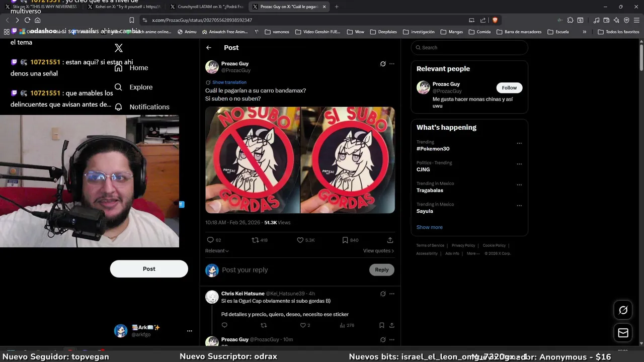Open a new browser tab
Screen dimensions: 644x362
click(x=337, y=7)
